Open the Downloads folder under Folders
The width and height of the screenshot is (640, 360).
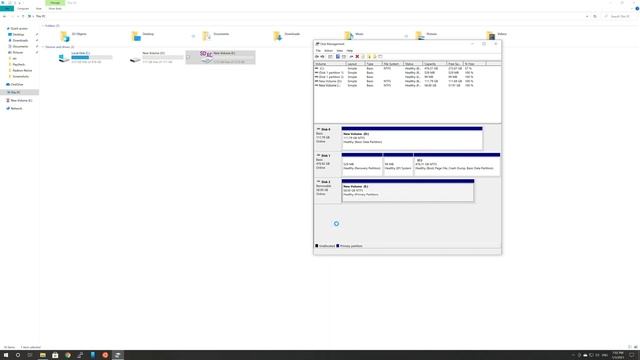(287, 36)
